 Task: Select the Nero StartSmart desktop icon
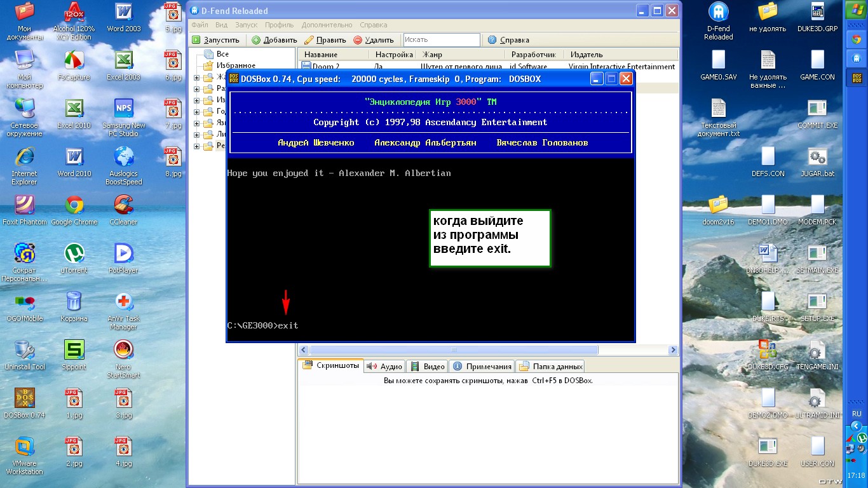tap(123, 360)
